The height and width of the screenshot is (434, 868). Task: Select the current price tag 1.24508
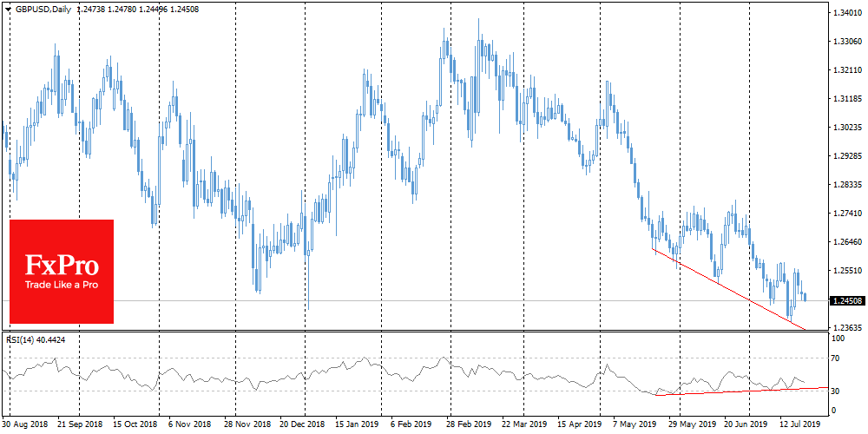(845, 301)
